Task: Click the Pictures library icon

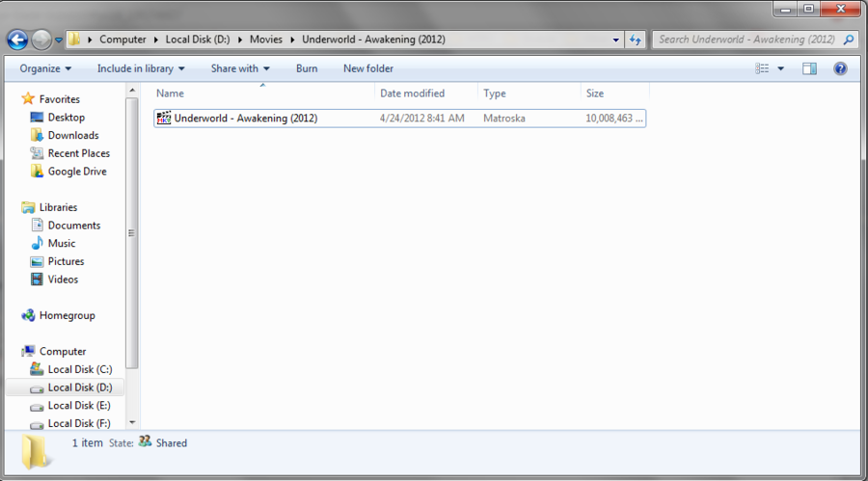Action: click(37, 261)
